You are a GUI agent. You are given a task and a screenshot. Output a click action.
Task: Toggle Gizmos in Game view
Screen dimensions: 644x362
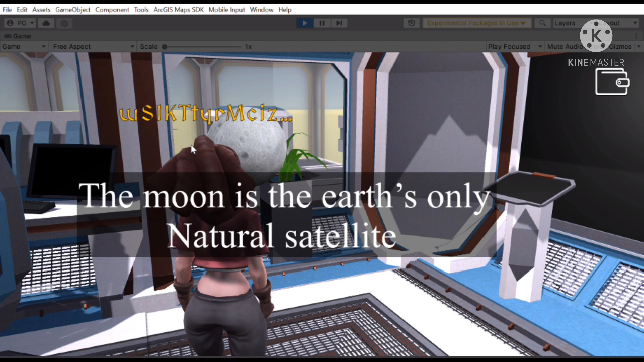pos(620,46)
